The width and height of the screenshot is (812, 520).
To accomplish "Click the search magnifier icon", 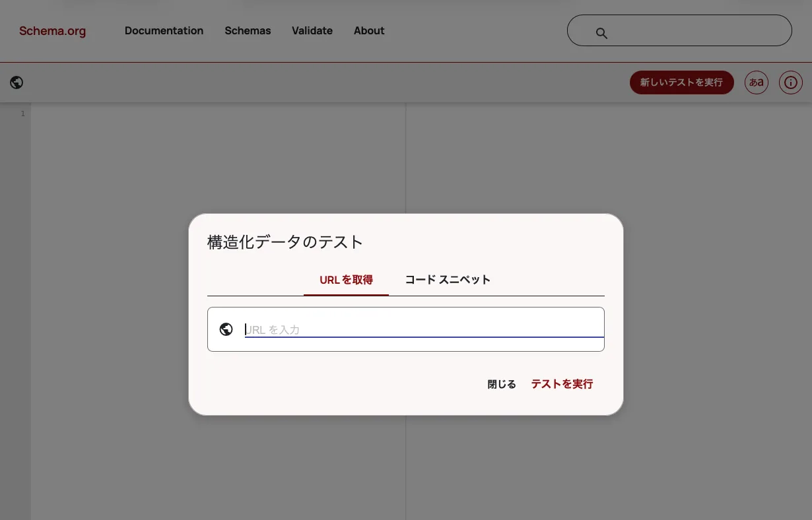I will coord(601,33).
